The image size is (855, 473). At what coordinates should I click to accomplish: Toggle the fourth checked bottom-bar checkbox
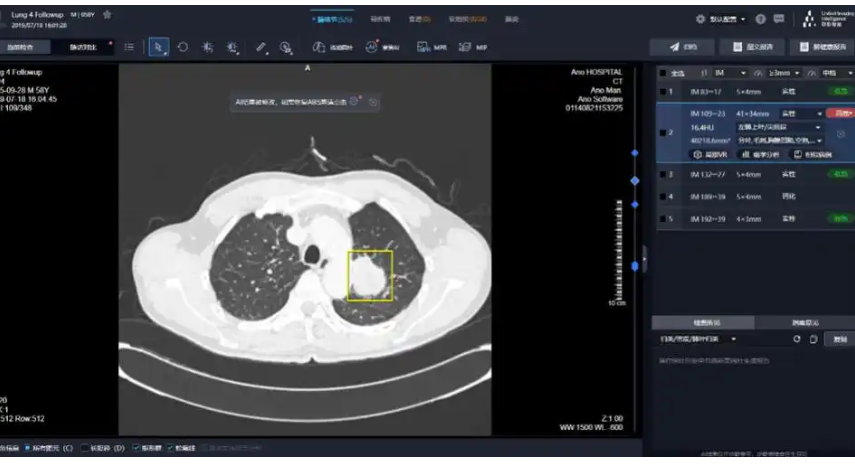[170, 448]
